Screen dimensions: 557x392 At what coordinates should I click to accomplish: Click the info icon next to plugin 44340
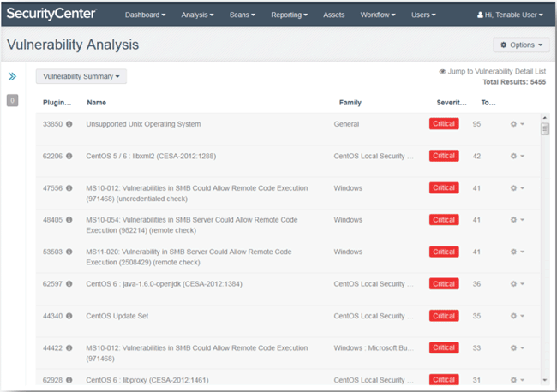pos(69,316)
